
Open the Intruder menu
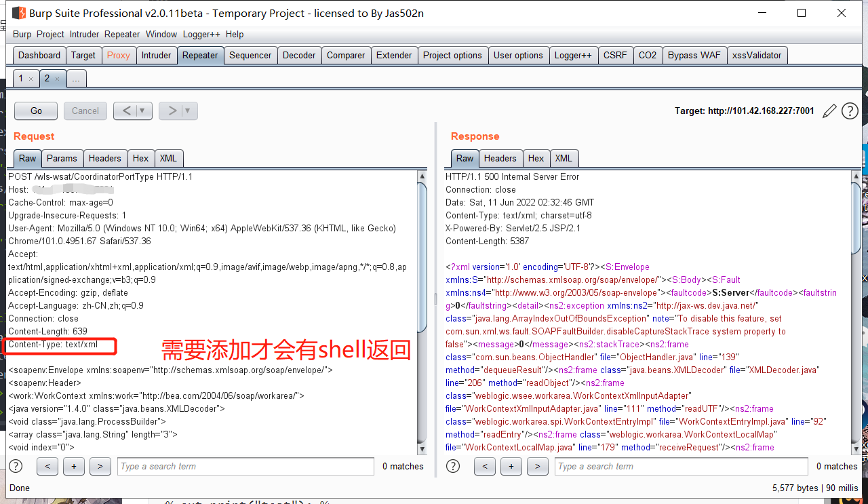84,34
